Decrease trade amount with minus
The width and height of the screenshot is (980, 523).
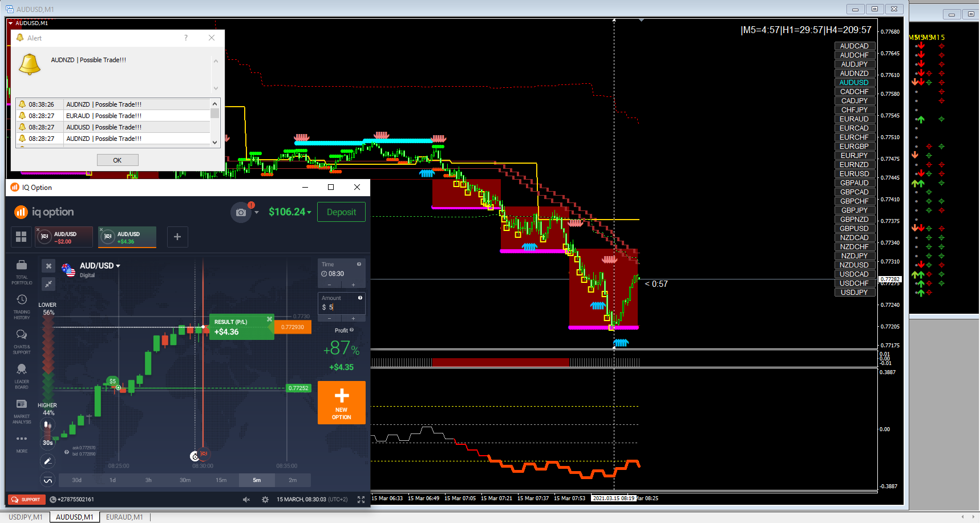[329, 318]
